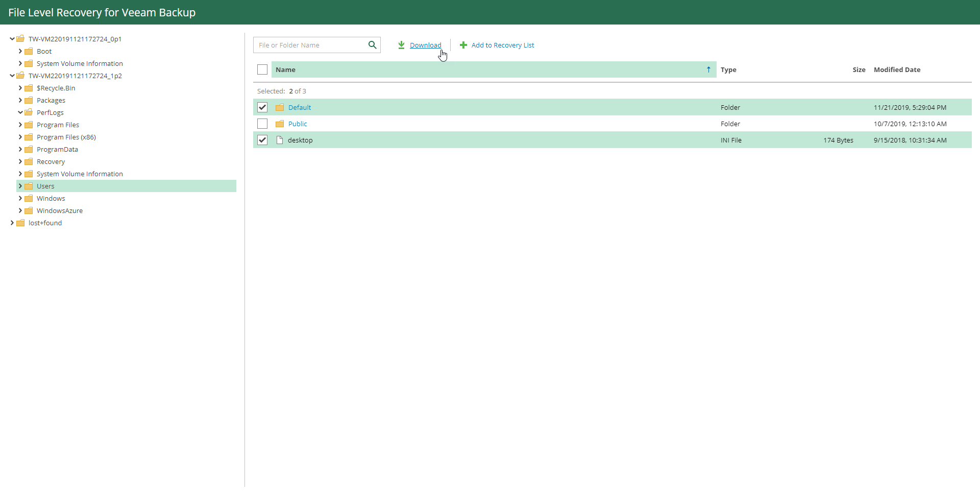Click the Users folder icon in tree
This screenshot has width=980, height=495.
[29, 186]
